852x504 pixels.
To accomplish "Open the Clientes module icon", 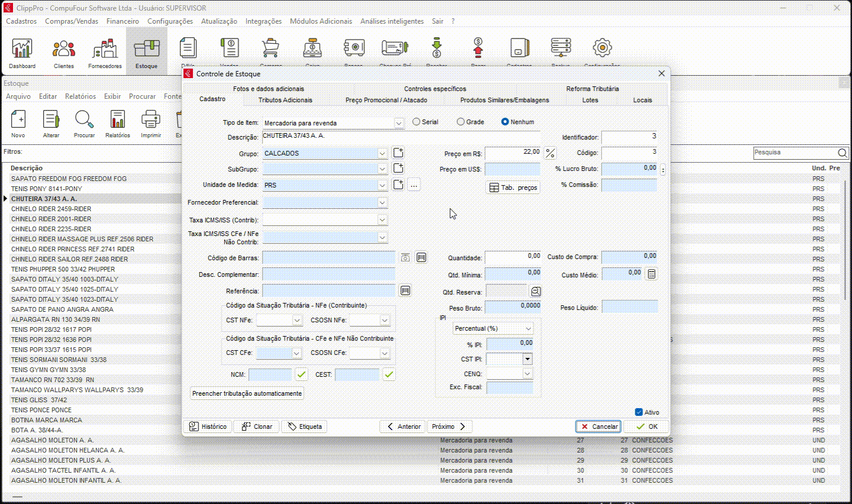I will 64,52.
